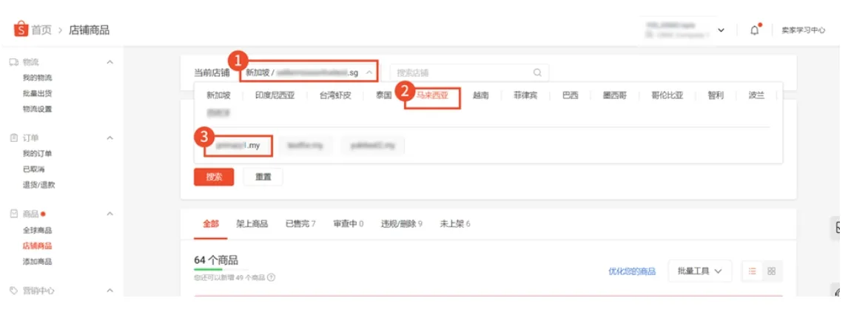Open 添加商品 in sidebar
Viewport: 868px width, 315px height.
pyautogui.click(x=38, y=261)
